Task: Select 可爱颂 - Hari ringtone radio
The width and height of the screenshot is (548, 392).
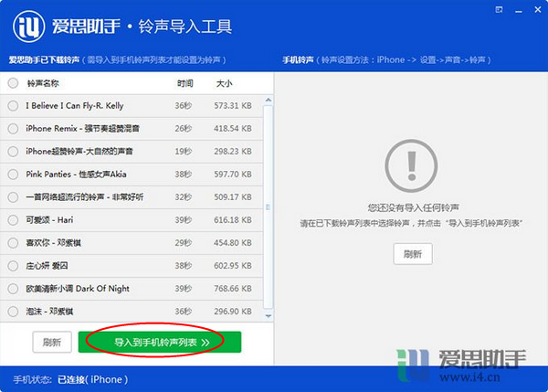Action: point(13,220)
